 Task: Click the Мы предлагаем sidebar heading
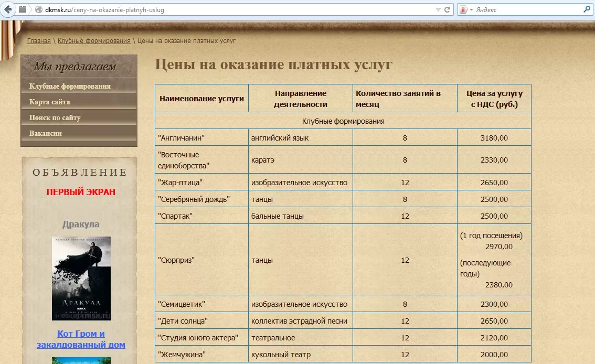[x=75, y=67]
